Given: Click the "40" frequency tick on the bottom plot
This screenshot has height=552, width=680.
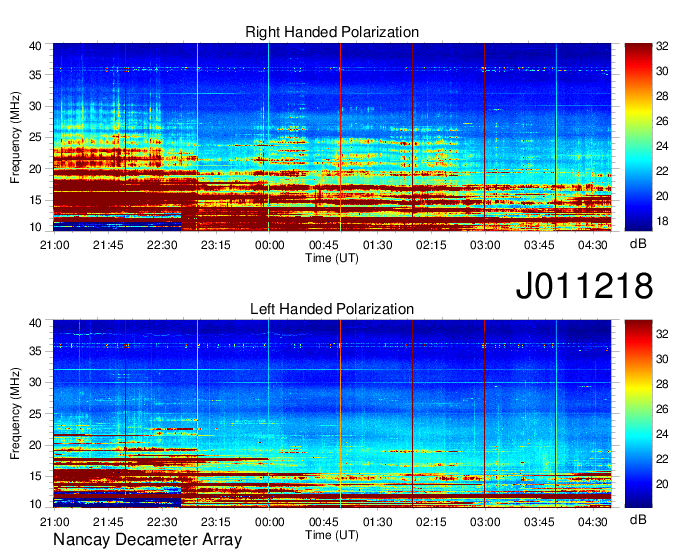Looking at the screenshot, I should point(35,323).
